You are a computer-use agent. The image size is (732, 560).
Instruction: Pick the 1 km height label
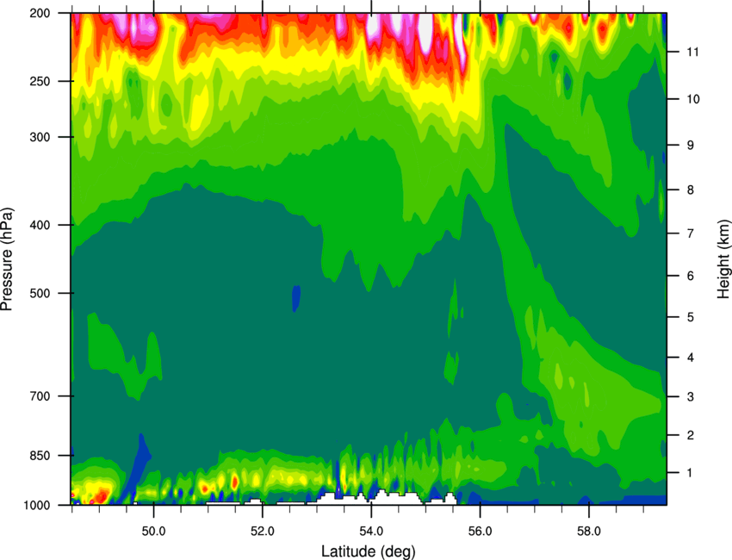690,473
